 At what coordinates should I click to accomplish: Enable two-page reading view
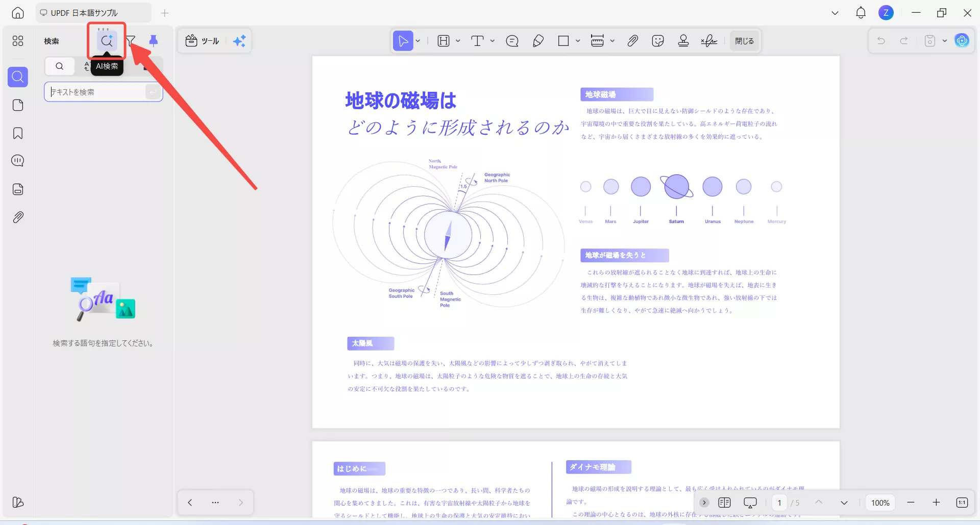tap(724, 503)
